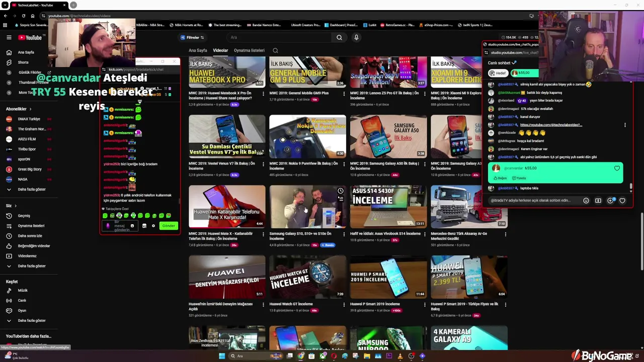Like the canvardar ₺55,00 Super Chat heart

(x=617, y=168)
